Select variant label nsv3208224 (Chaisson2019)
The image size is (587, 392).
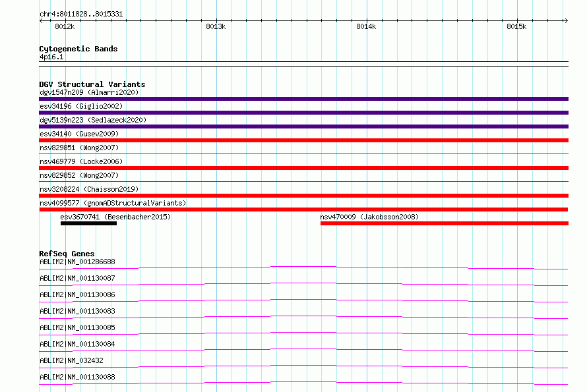89,189
